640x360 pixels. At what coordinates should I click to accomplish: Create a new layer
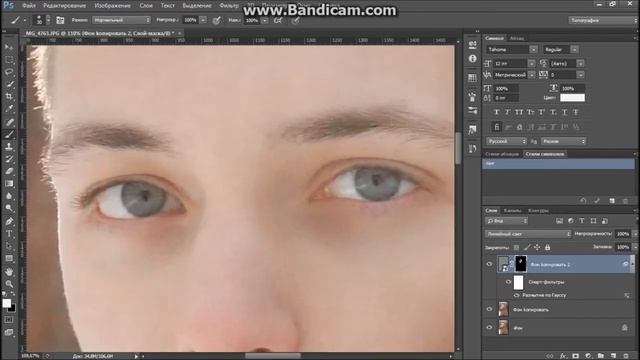coord(613,356)
